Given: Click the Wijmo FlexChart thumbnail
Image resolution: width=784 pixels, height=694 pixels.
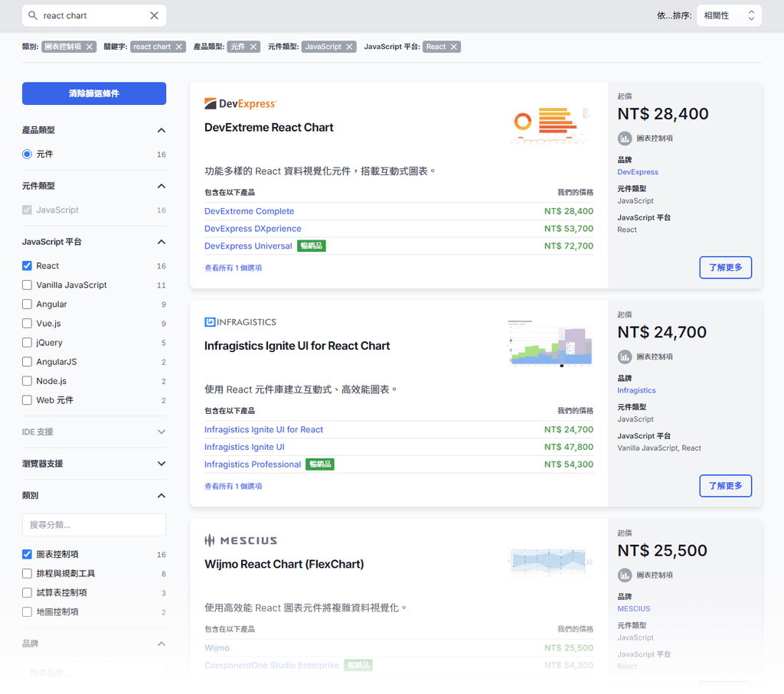Looking at the screenshot, I should click(551, 561).
